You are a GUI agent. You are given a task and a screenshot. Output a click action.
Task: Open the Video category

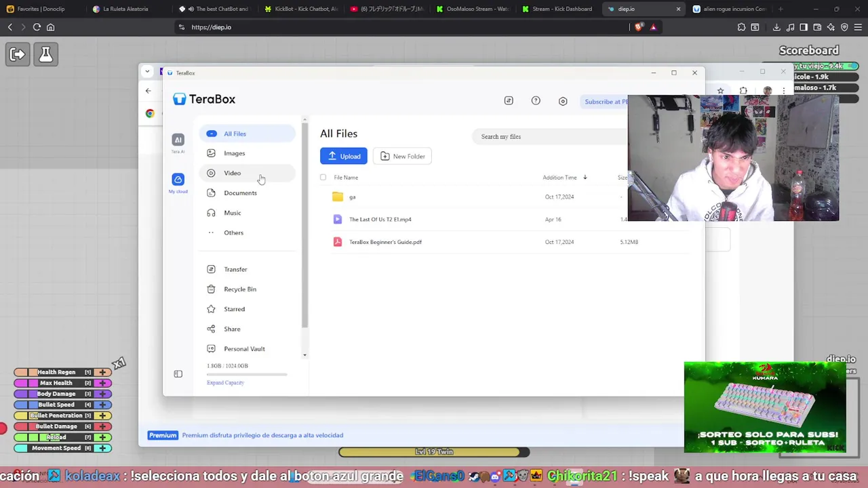pyautogui.click(x=248, y=173)
